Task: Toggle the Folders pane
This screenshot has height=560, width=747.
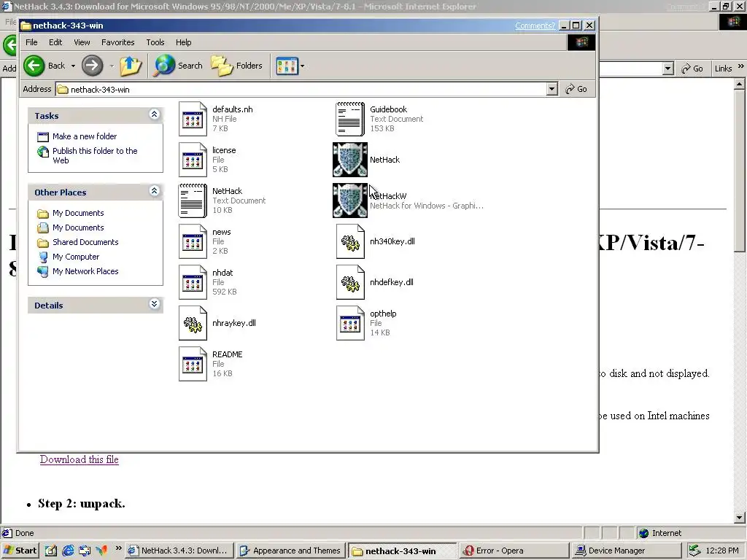Action: (237, 66)
